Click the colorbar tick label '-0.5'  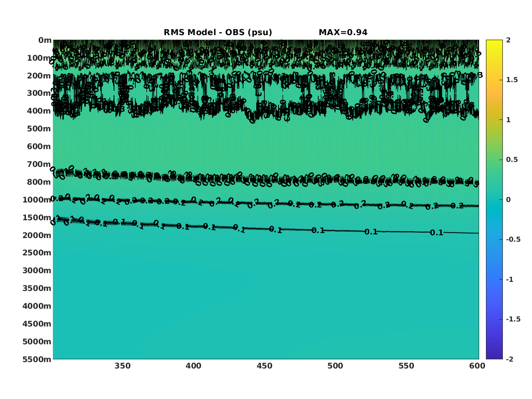pos(513,239)
